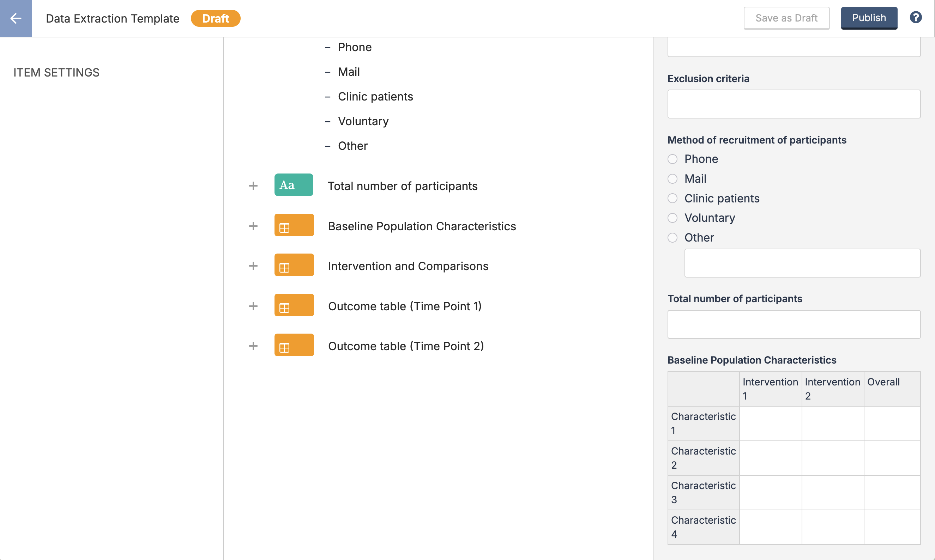This screenshot has width=935, height=560.
Task: Select the Phone radio button
Action: tap(672, 159)
